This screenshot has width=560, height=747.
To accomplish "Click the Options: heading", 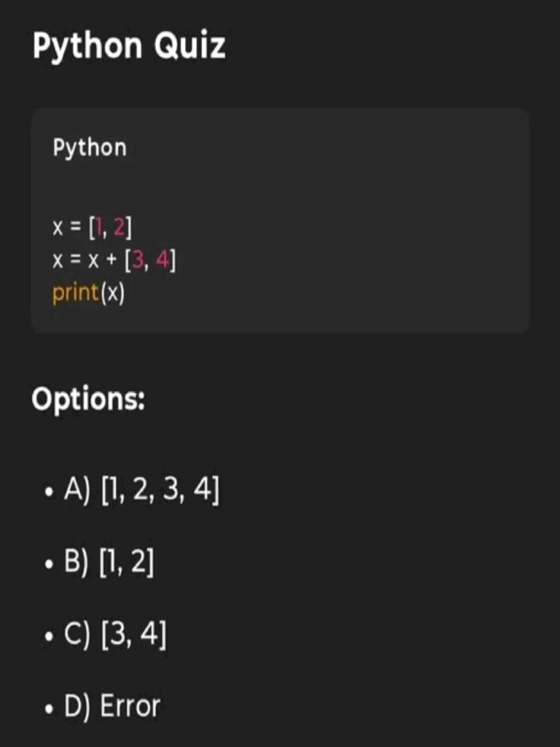I will [x=88, y=399].
